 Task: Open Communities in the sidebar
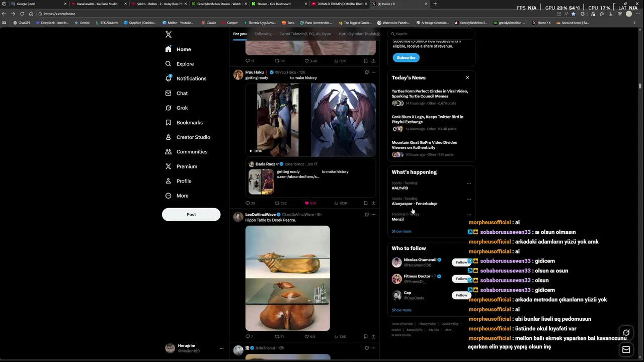tap(186, 151)
